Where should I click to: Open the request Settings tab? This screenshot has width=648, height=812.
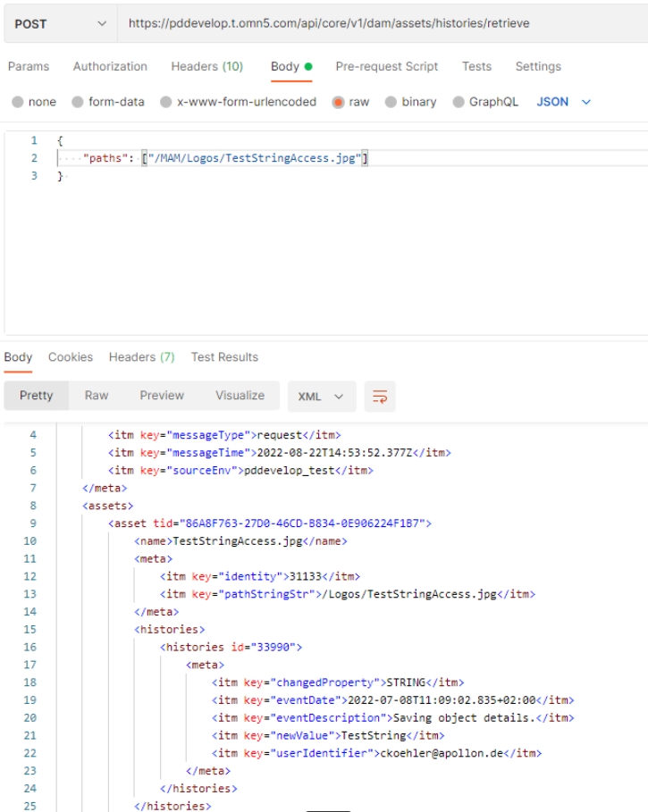pos(537,66)
